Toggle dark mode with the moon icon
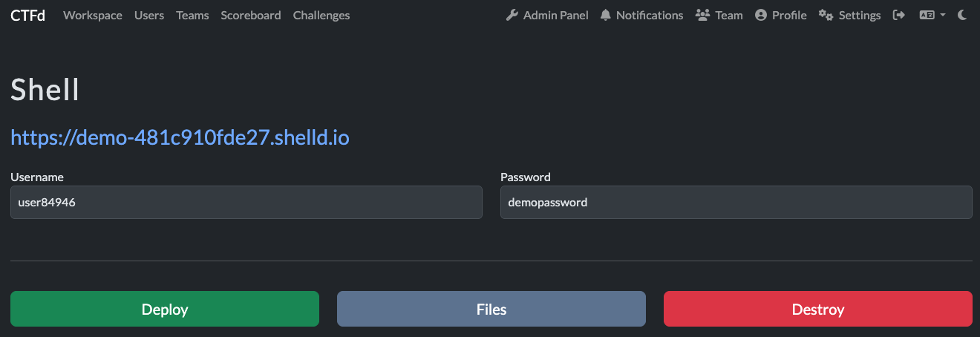Viewport: 980px width, 337px height. [963, 15]
